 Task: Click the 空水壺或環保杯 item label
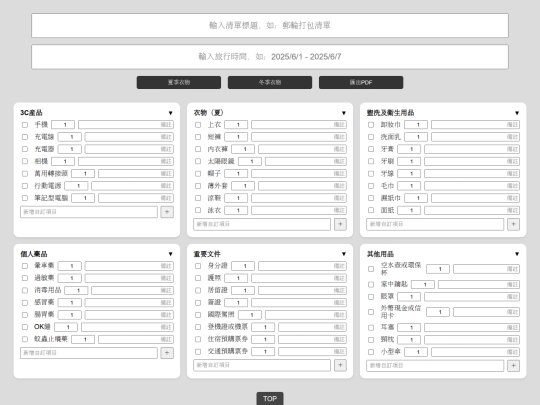(401, 269)
